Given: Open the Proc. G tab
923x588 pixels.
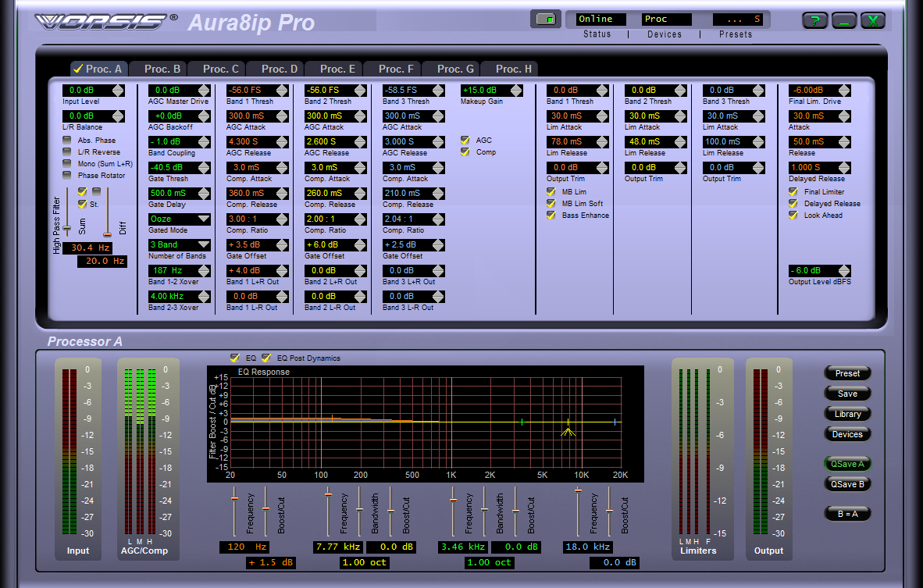Looking at the screenshot, I should point(451,69).
